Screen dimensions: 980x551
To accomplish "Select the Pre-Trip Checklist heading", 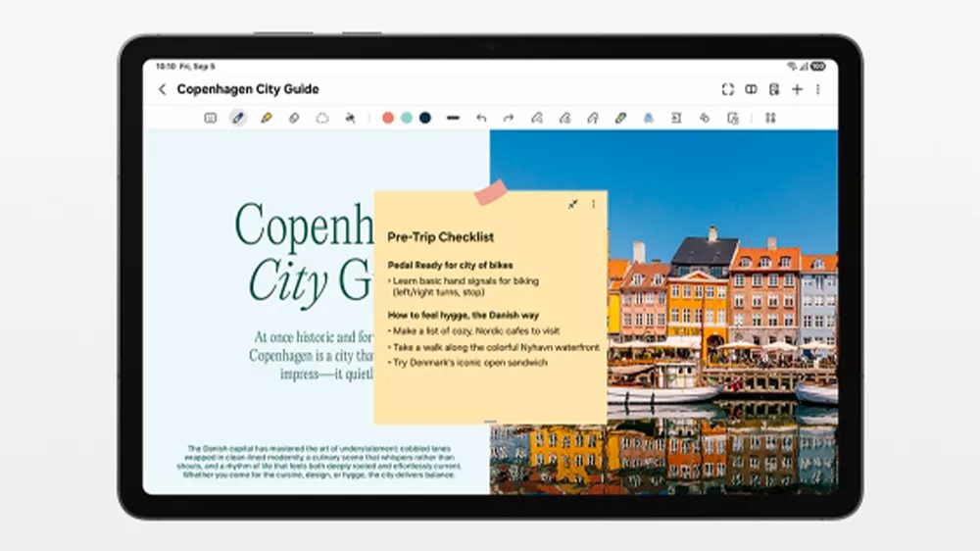I will click(x=441, y=237).
